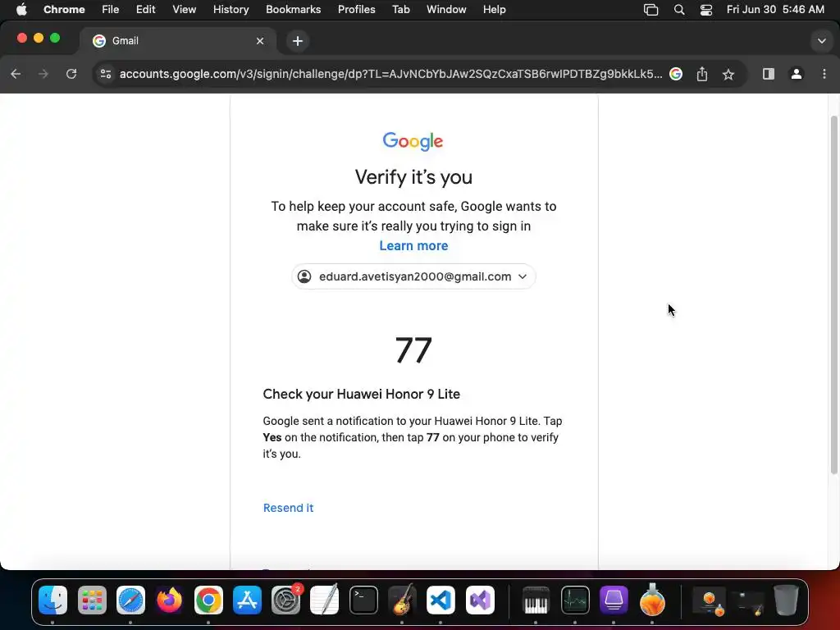Open App Store from the Dock
This screenshot has height=630, width=840.
[247, 600]
